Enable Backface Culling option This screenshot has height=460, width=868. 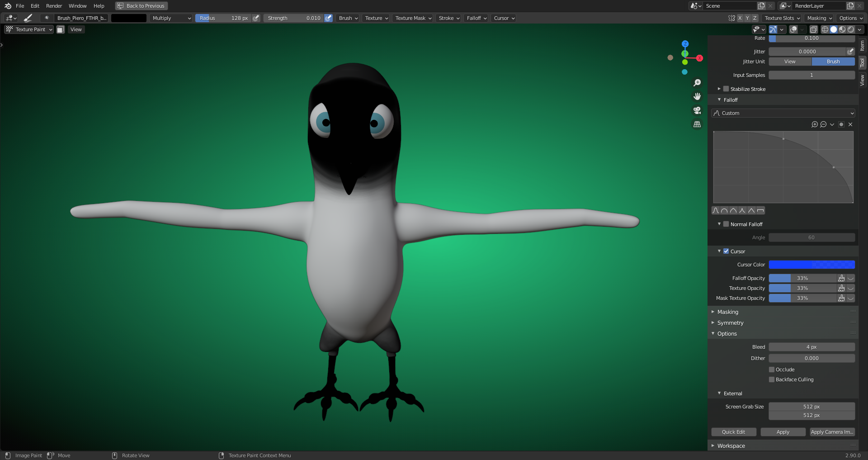coord(772,379)
